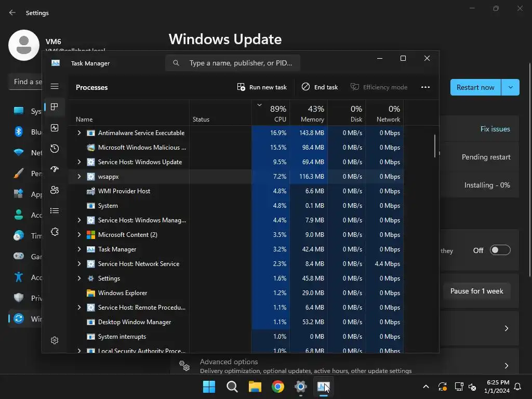Viewport: 532px width, 399px height.
Task: Click Pause for 1 week button
Action: [476, 291]
